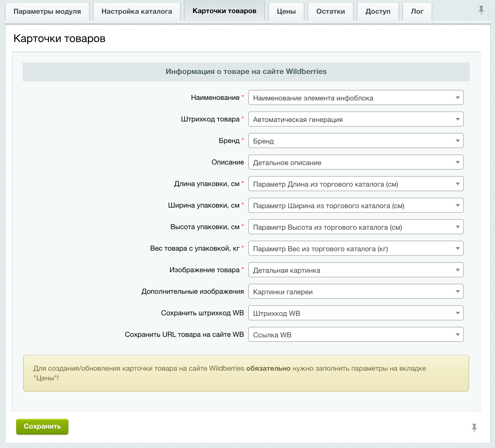Open the Вес товара с упаковкой dropdown
Image resolution: width=495 pixels, height=448 pixels.
click(x=355, y=248)
